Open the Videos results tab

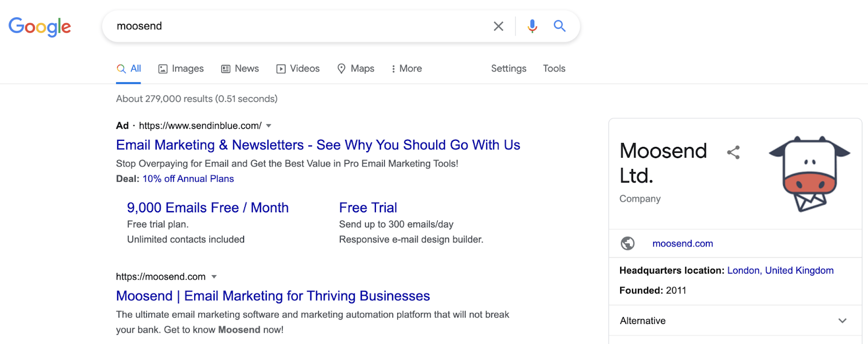298,69
